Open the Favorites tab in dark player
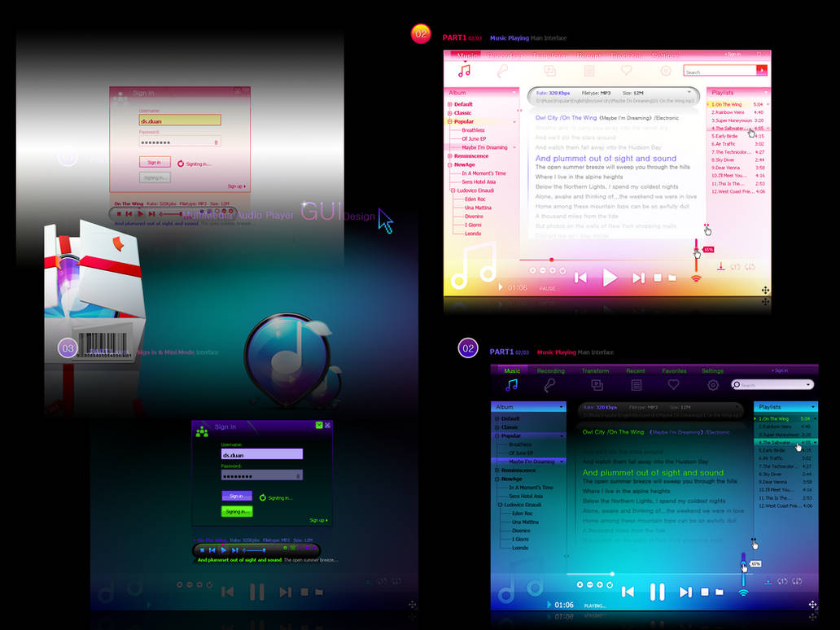Screen dimensions: 840x630 (x=674, y=370)
